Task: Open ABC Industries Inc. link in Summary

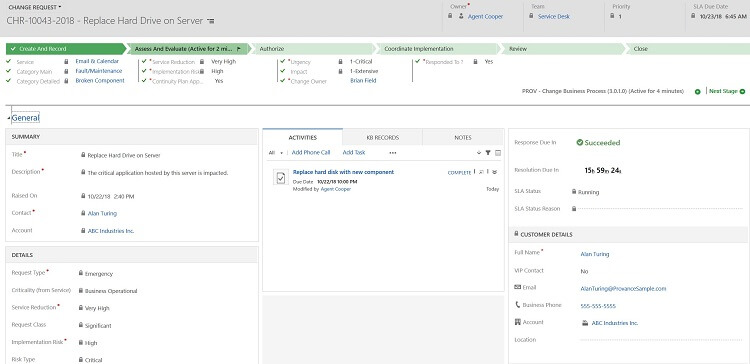Action: pos(111,231)
